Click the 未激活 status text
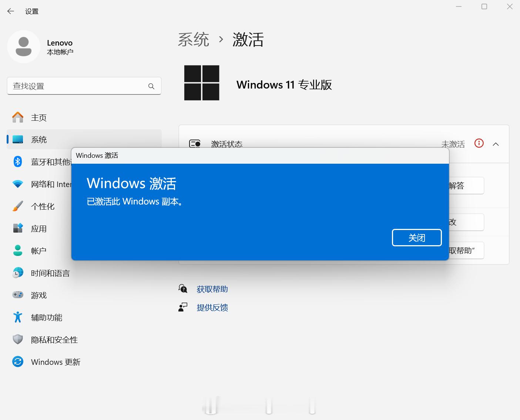Viewport: 520px width, 420px height. (453, 144)
